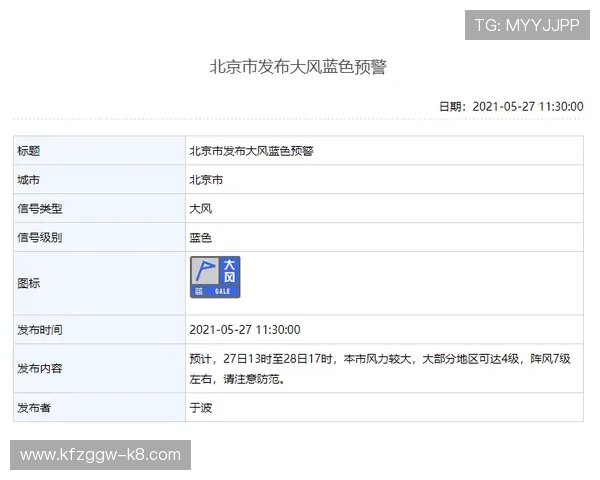Click the 发布时间 row label
Viewport: 600px width, 480px height.
[40, 330]
